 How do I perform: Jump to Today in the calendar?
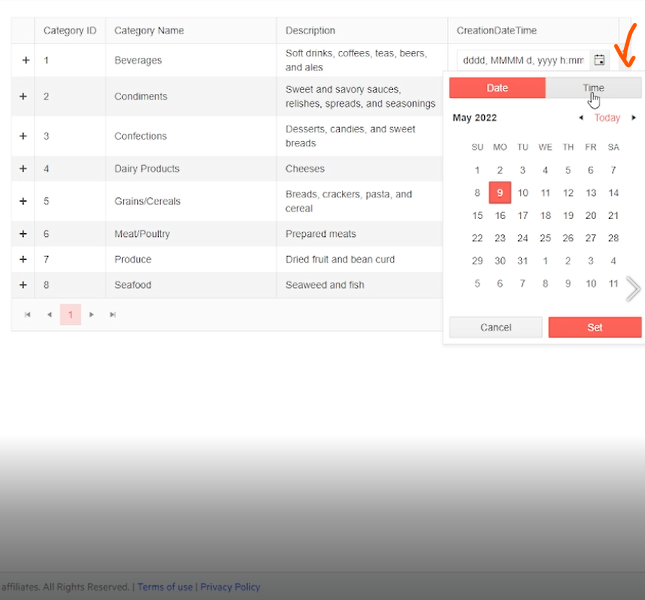pos(607,118)
